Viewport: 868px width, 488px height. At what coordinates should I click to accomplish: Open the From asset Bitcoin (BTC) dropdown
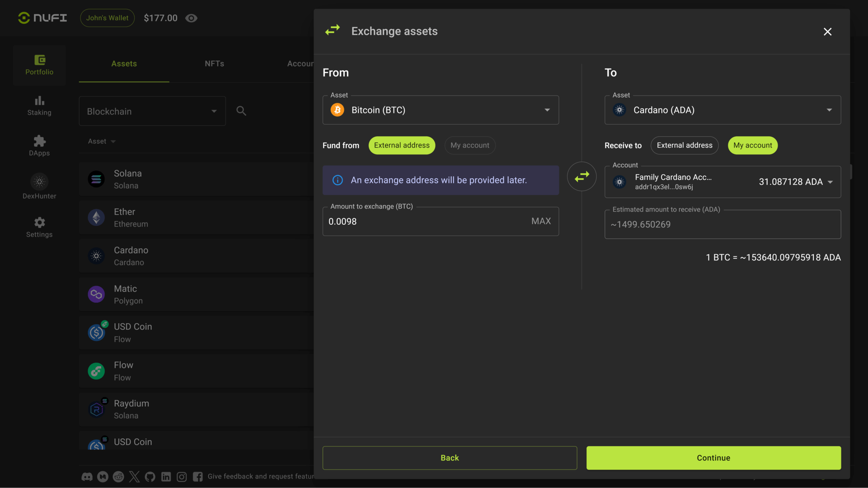441,110
